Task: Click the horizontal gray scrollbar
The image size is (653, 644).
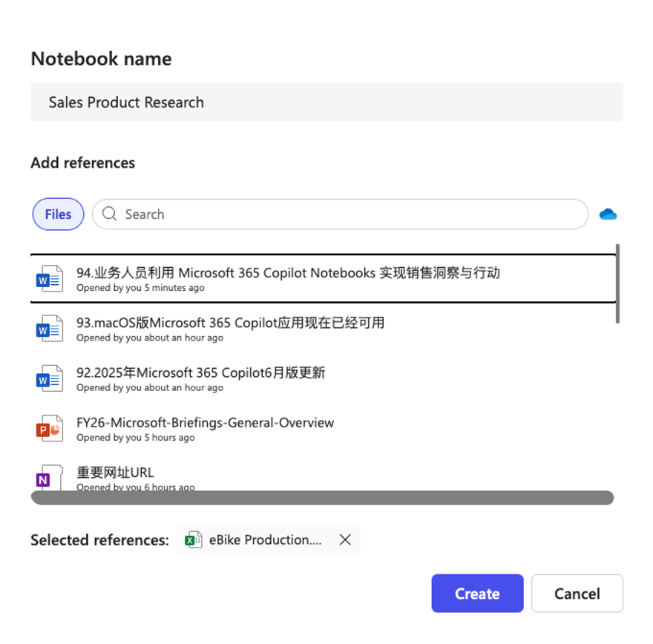Action: (x=322, y=497)
